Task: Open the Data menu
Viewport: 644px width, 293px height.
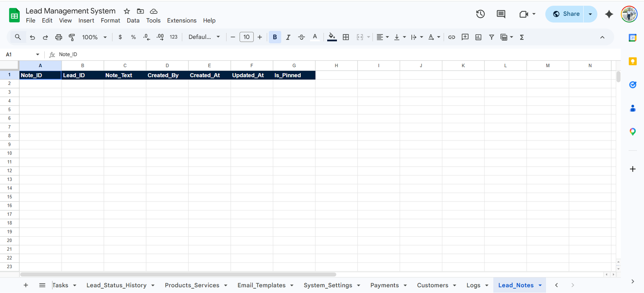Action: [x=133, y=21]
